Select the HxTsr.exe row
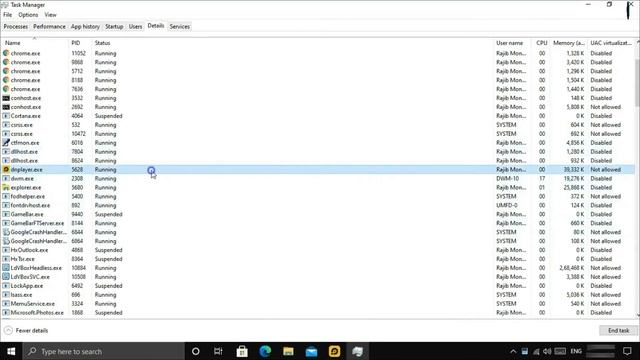This screenshot has height=360, width=640. (318, 259)
